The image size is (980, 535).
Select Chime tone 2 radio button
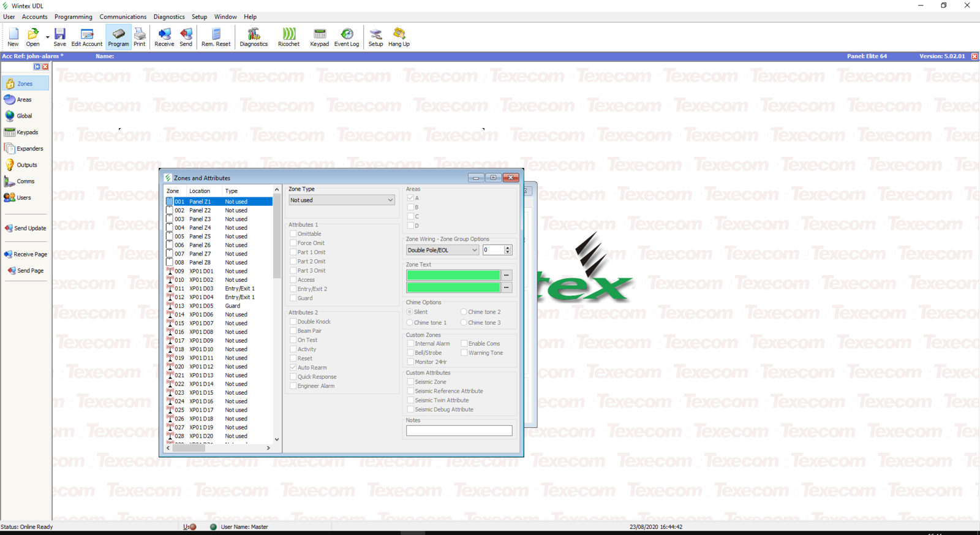tap(464, 312)
